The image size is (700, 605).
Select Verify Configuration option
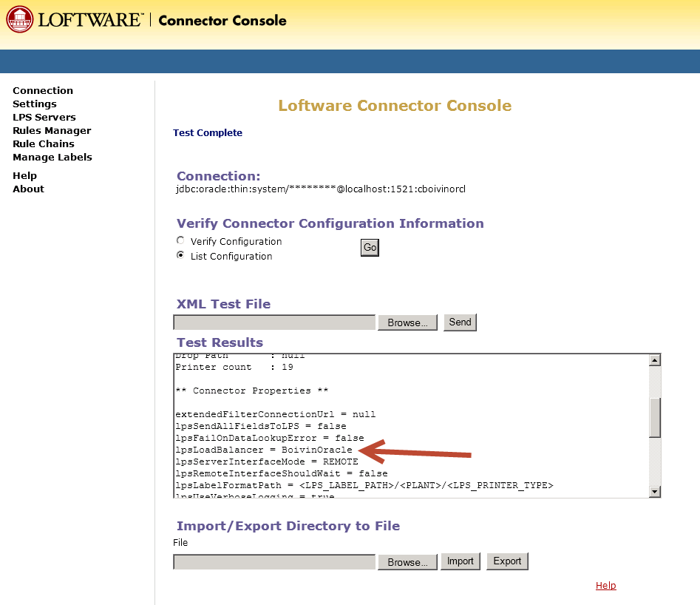pos(180,240)
